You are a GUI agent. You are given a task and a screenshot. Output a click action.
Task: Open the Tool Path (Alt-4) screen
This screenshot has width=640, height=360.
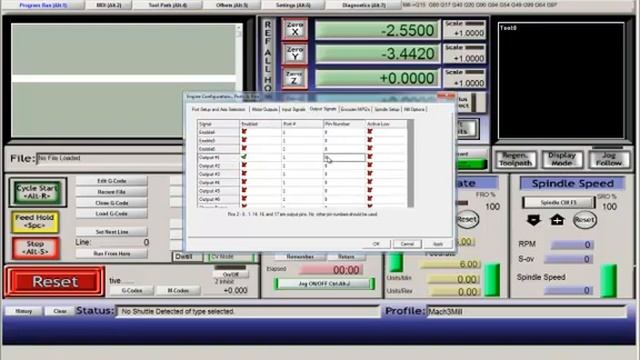(168, 5)
